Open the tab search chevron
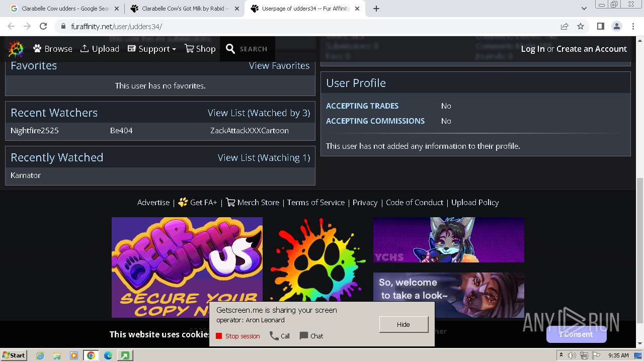Image resolution: width=644 pixels, height=362 pixels. point(584,9)
